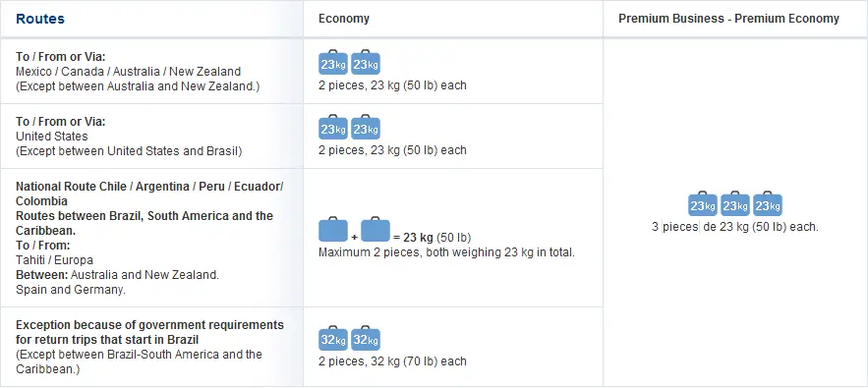Screen dimensions: 868x388
Task: Click third 23kg suitcase in Premium Business column
Action: click(768, 203)
